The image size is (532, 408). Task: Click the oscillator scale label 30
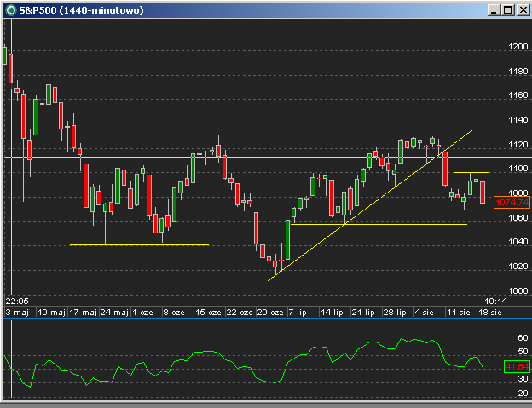[x=523, y=379]
